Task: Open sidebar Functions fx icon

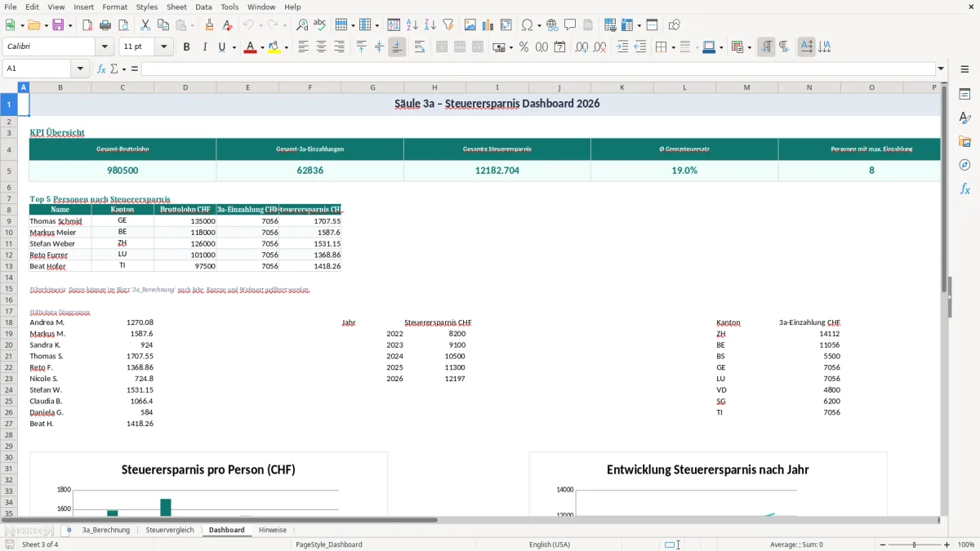Action: click(x=964, y=189)
